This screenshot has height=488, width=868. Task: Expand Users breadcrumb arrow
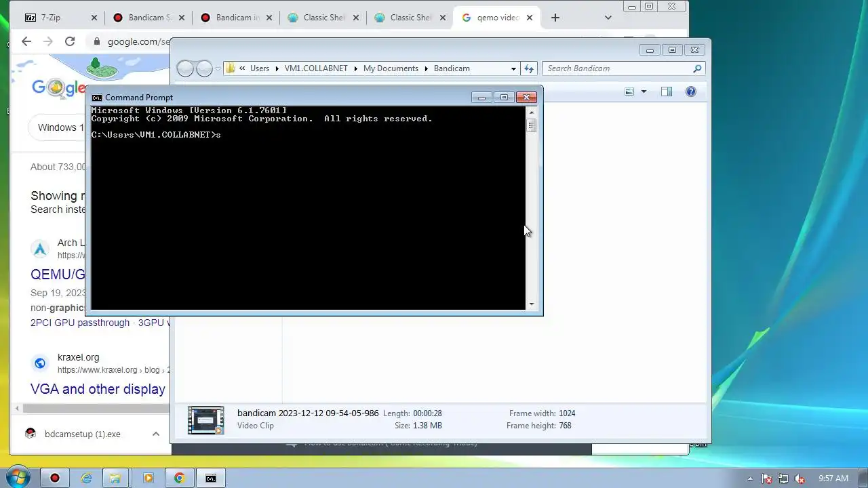[x=277, y=68]
